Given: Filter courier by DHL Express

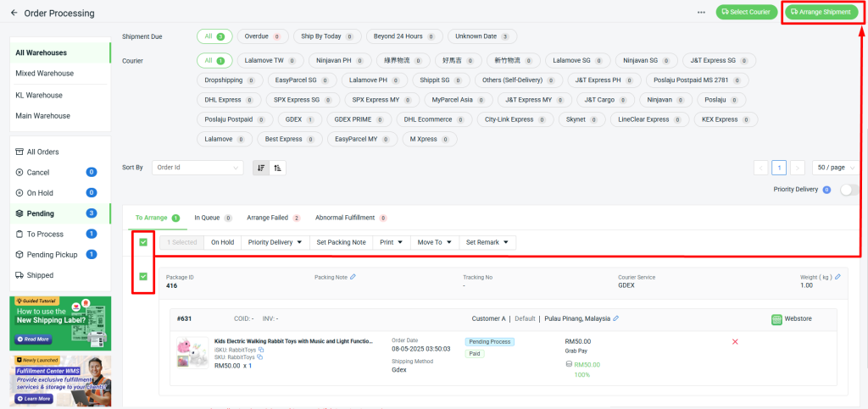Looking at the screenshot, I should coord(229,100).
